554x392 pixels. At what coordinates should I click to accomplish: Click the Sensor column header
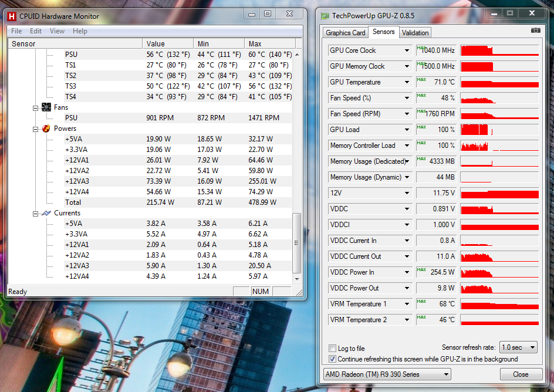click(75, 44)
